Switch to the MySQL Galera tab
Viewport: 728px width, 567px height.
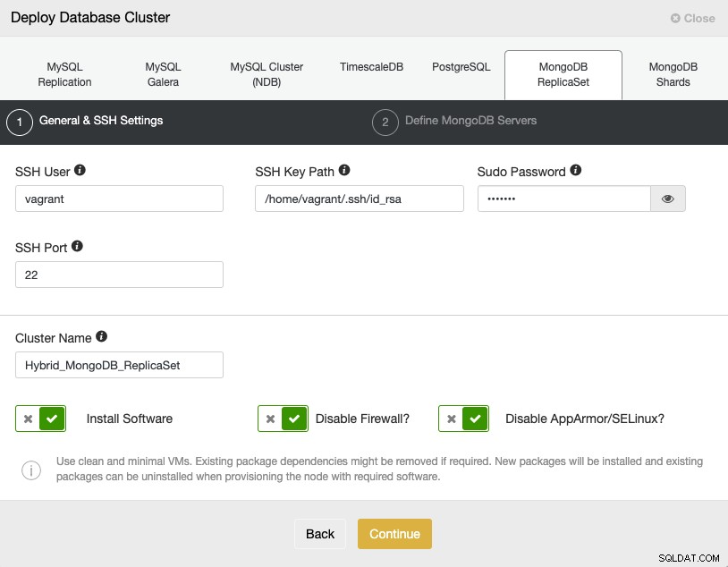(163, 74)
